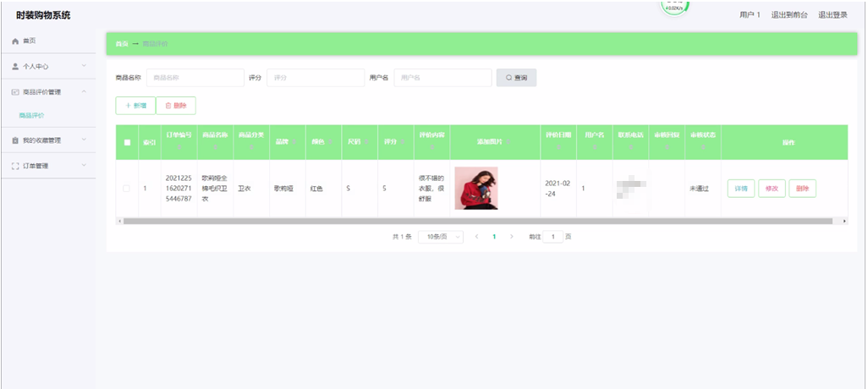Image resolution: width=868 pixels, height=389 pixels.
Task: Open the red jacket review thumbnail
Action: (476, 188)
